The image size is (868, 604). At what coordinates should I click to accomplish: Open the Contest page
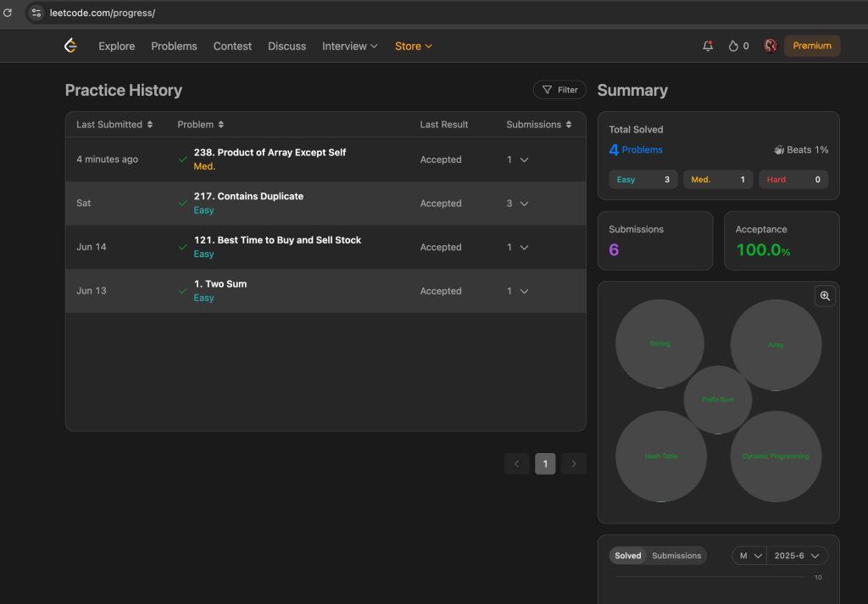pos(232,46)
